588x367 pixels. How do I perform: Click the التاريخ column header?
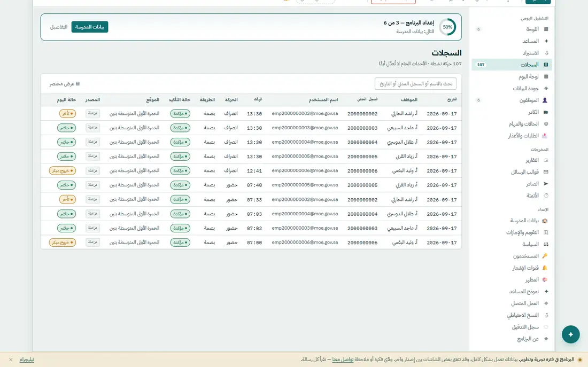[452, 99]
